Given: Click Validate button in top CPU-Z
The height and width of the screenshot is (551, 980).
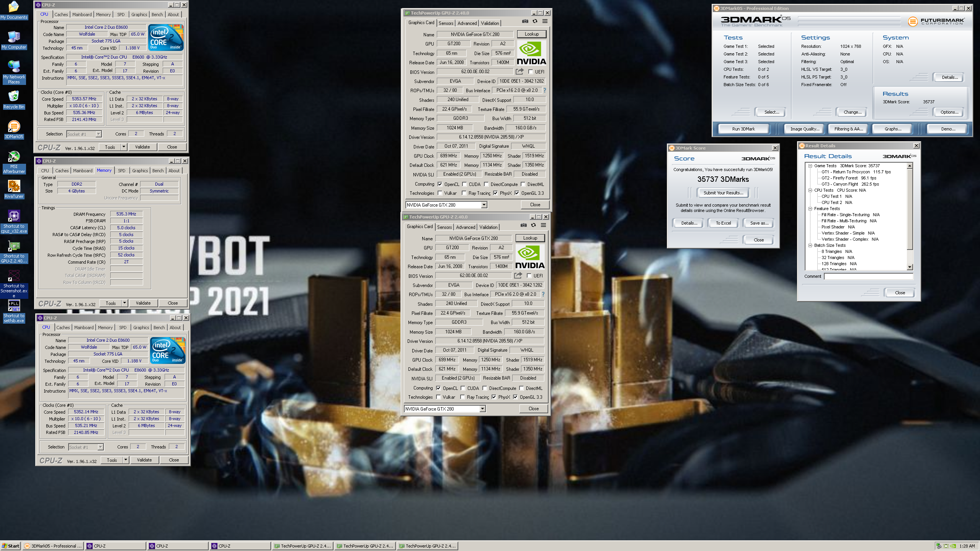Looking at the screenshot, I should click(x=142, y=147).
